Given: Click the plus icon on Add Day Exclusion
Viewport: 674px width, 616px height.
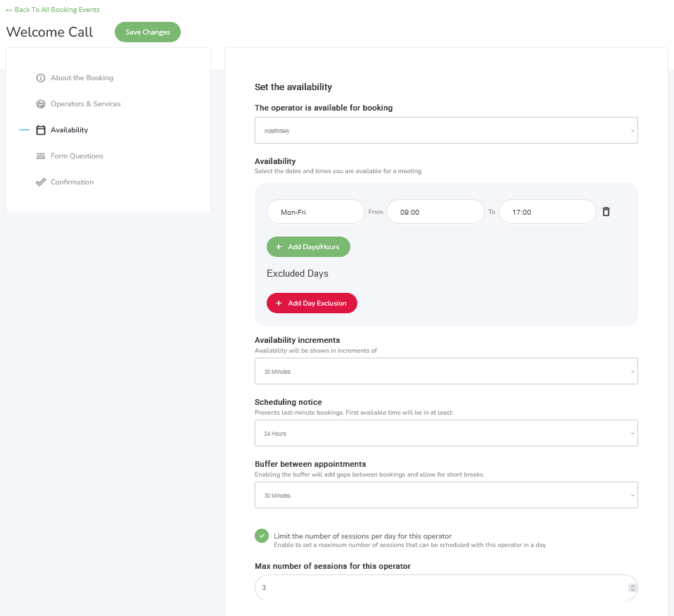Looking at the screenshot, I should click(x=279, y=303).
